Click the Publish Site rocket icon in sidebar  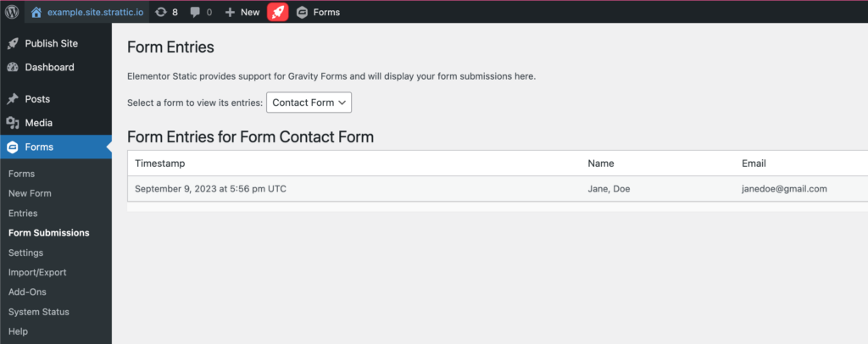[x=13, y=44]
